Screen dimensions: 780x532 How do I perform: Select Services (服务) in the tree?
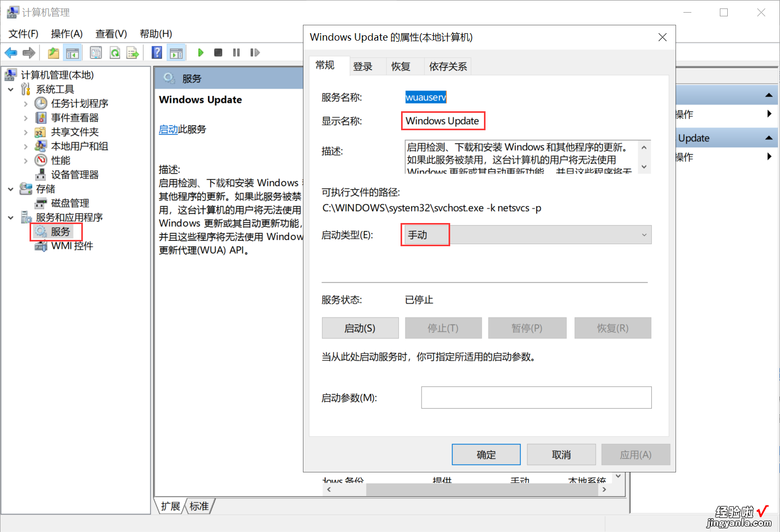[x=61, y=231]
